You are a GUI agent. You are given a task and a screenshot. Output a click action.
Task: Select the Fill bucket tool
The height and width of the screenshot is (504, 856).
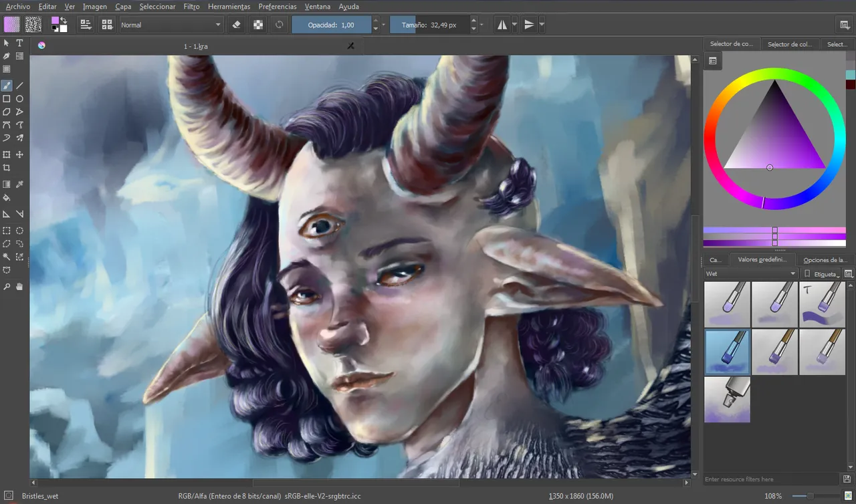click(x=7, y=198)
